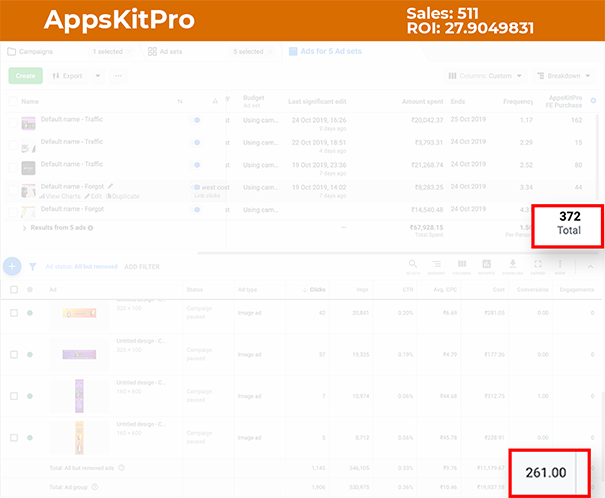Toggle the first Default name - Traffic ad switch
Viewport: 605px width, 498px height.
197,121
